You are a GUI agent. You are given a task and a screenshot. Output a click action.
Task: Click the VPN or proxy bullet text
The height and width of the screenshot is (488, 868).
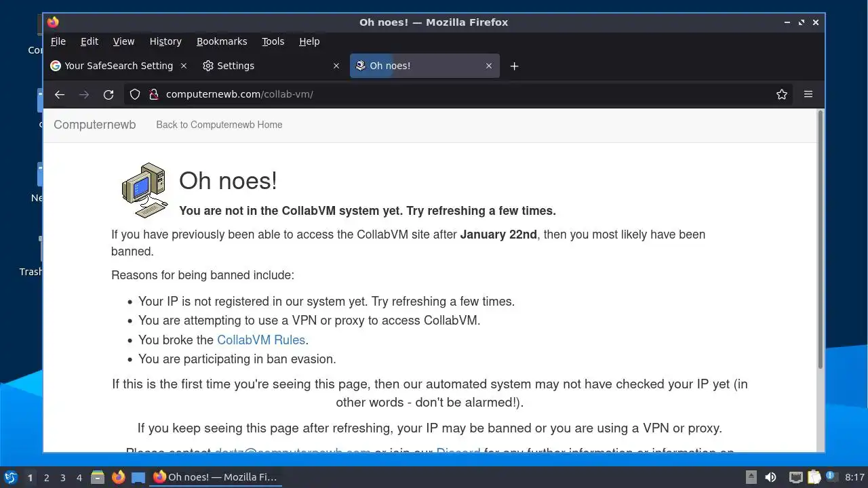pos(309,321)
